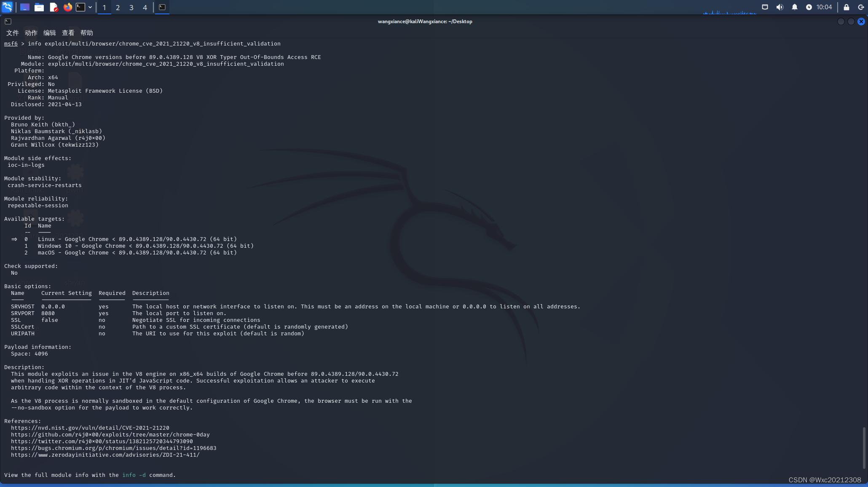Open the bugs.chromium.org issue 1196683 link
This screenshot has width=868, height=487.
[x=114, y=448]
